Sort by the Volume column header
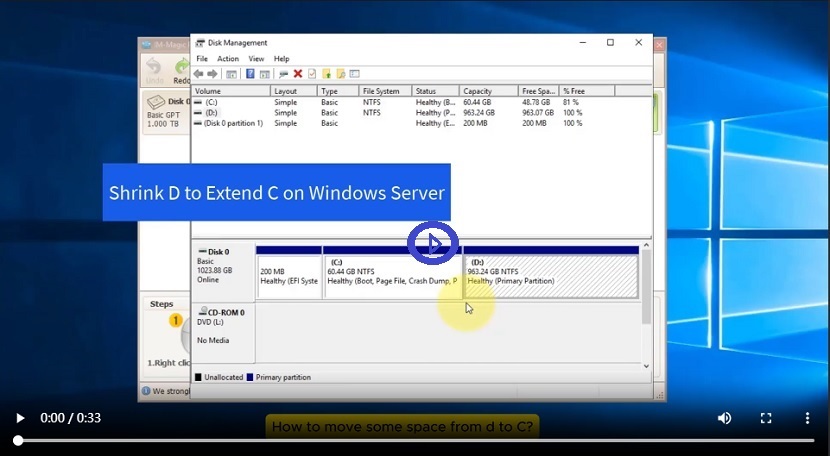The width and height of the screenshot is (830, 456). coord(231,91)
